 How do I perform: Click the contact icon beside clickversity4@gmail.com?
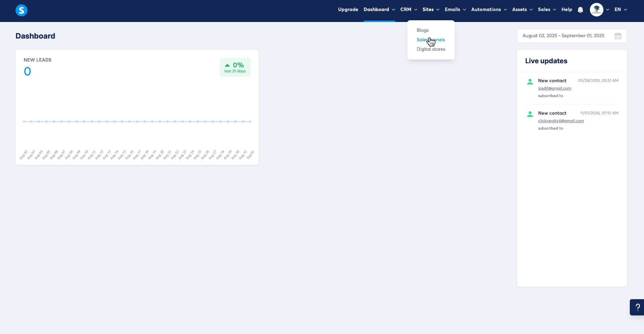click(x=530, y=114)
